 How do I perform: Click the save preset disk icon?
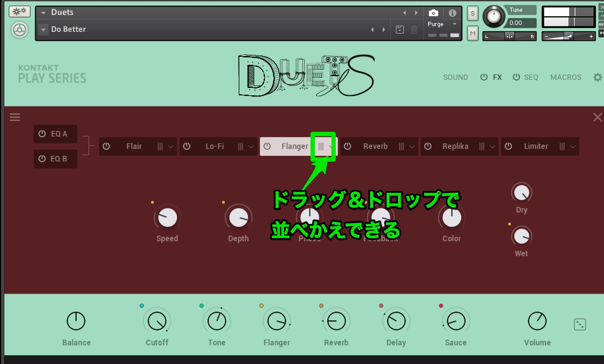tap(400, 30)
